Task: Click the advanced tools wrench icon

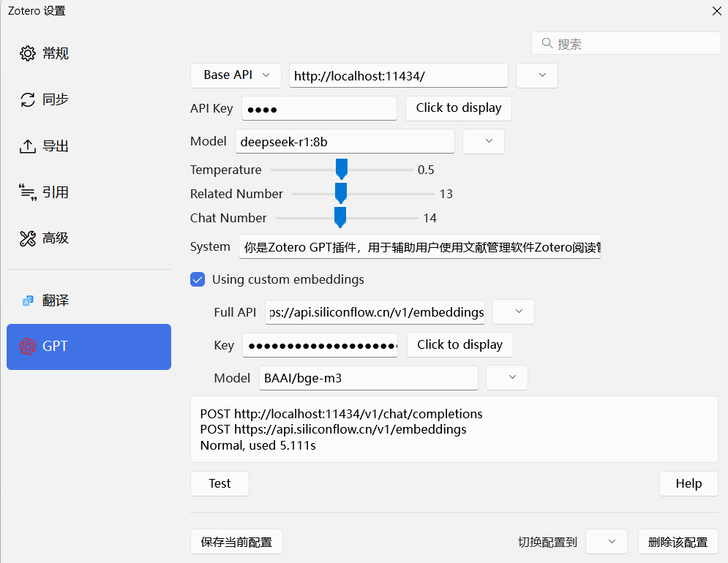Action: 27,238
